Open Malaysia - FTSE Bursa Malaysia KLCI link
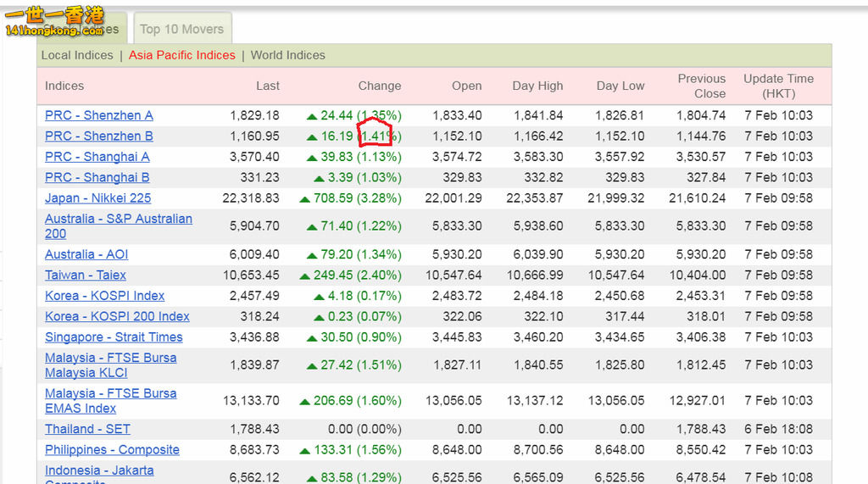The height and width of the screenshot is (484, 868). click(111, 365)
